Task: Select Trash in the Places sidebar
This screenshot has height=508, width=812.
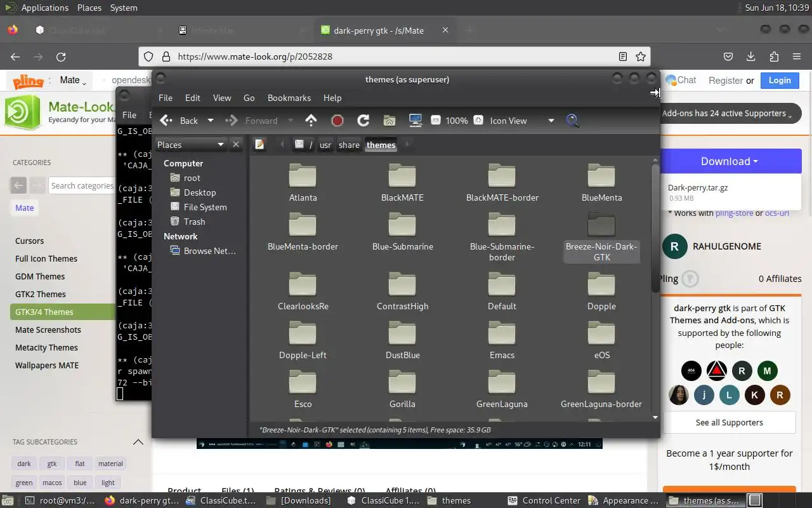Action: 194,222
